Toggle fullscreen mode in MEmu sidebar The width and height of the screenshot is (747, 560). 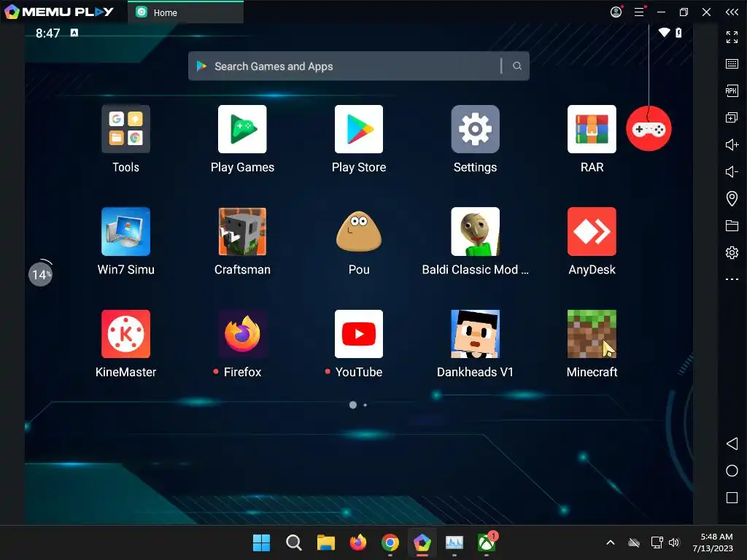pyautogui.click(x=732, y=36)
